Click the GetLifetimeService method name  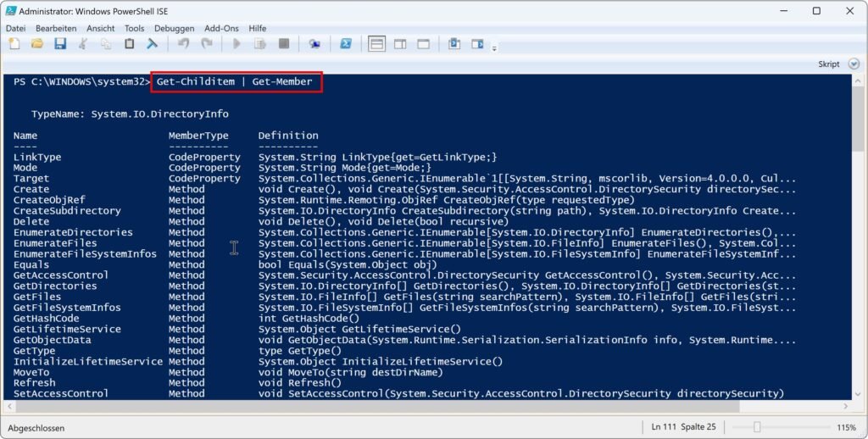(67, 329)
